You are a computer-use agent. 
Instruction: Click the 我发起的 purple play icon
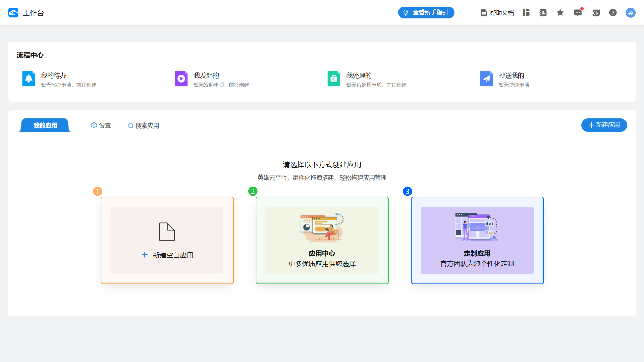(x=181, y=79)
